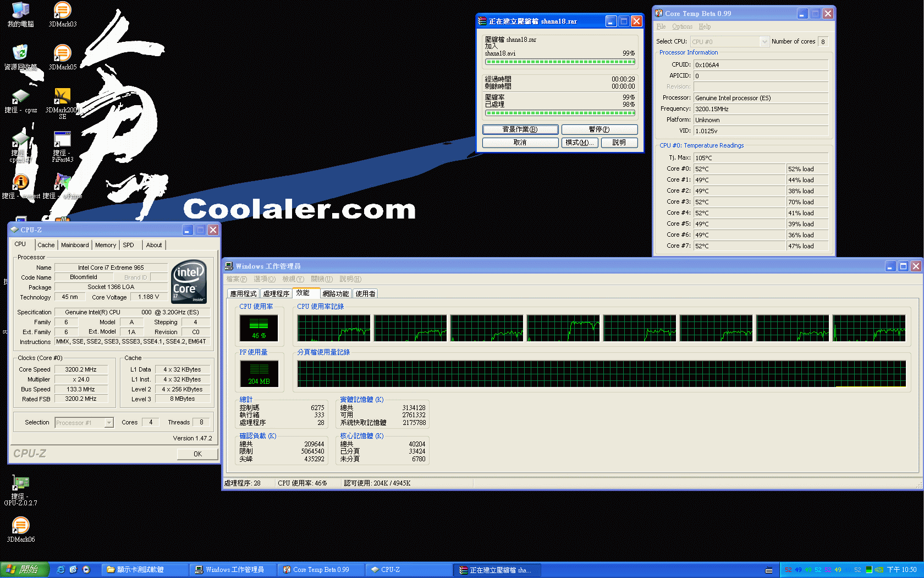The width and height of the screenshot is (924, 578).
Task: Open the 3DMark03 desktop shortcut
Action: [63, 14]
